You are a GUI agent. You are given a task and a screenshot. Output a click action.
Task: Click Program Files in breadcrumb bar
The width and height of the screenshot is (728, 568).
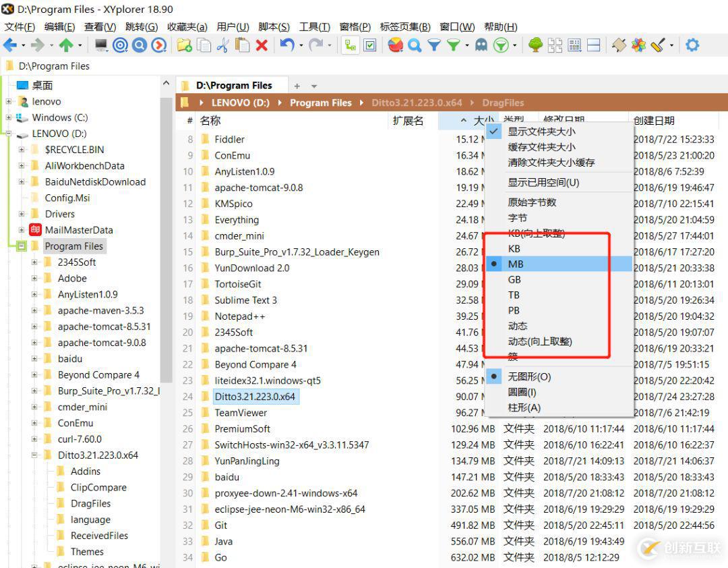click(321, 103)
